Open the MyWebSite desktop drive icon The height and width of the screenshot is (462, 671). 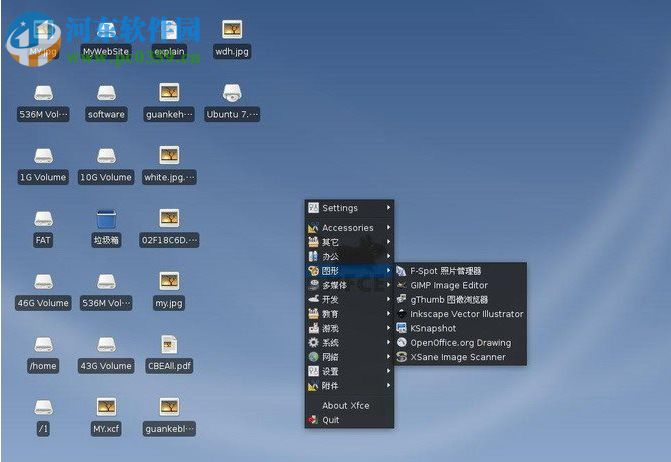coord(106,30)
